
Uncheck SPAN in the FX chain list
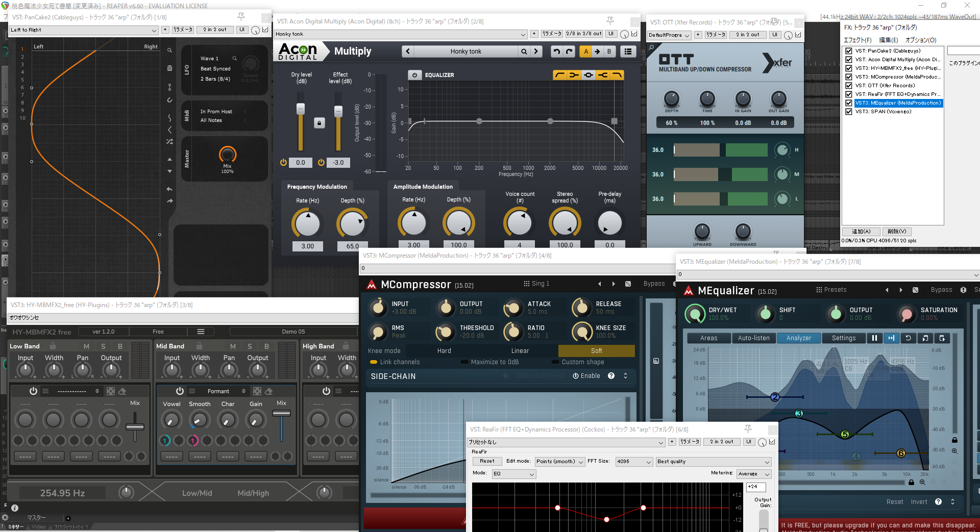point(849,112)
